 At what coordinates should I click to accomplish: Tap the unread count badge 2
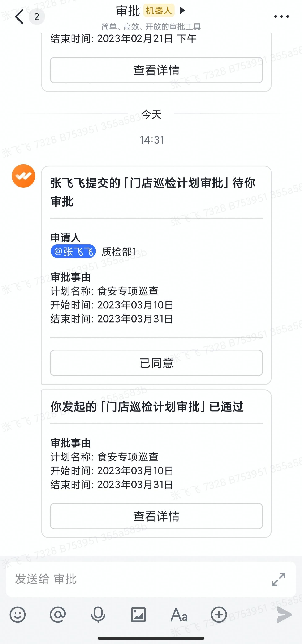[37, 17]
